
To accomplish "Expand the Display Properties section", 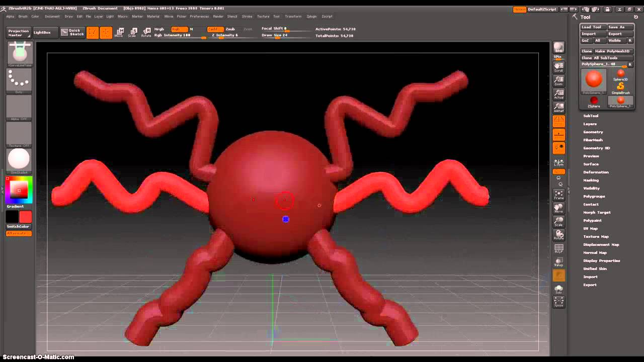I will (601, 260).
